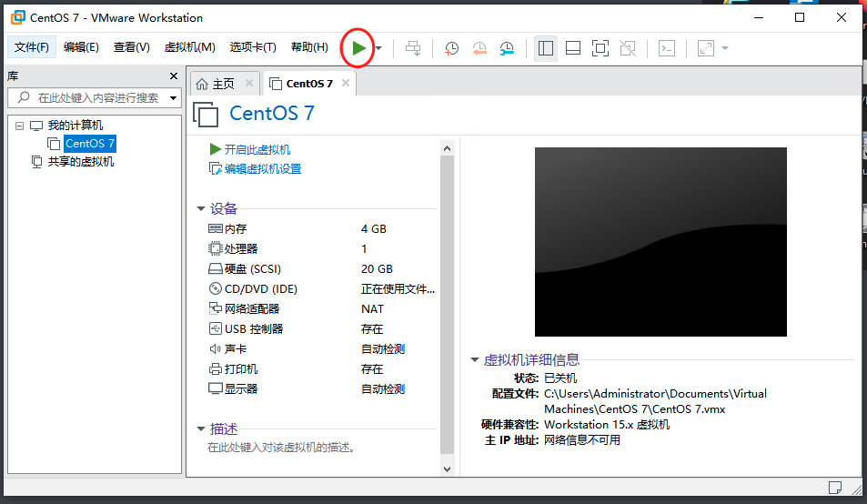867x504 pixels.
Task: Collapse the 我的计算机 tree node
Action: coord(19,126)
